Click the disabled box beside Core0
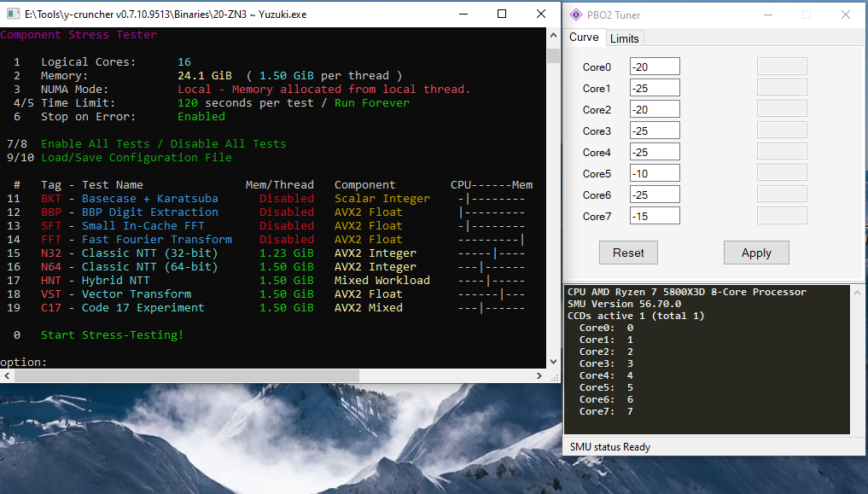The image size is (868, 494). click(782, 67)
